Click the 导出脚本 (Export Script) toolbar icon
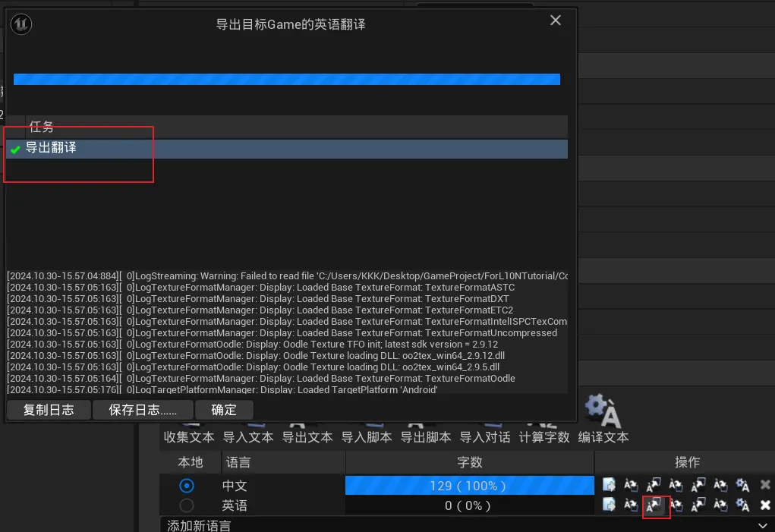The image size is (775, 532). [x=425, y=437]
